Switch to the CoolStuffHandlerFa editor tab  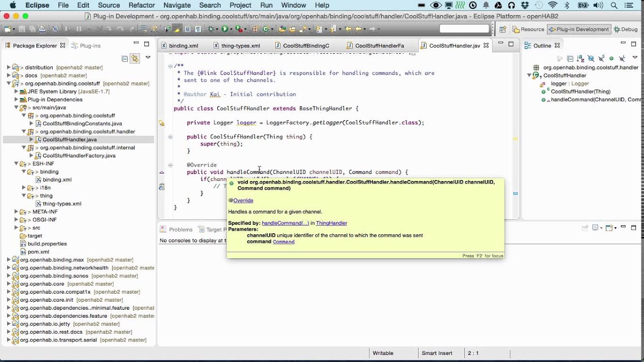(375, 46)
